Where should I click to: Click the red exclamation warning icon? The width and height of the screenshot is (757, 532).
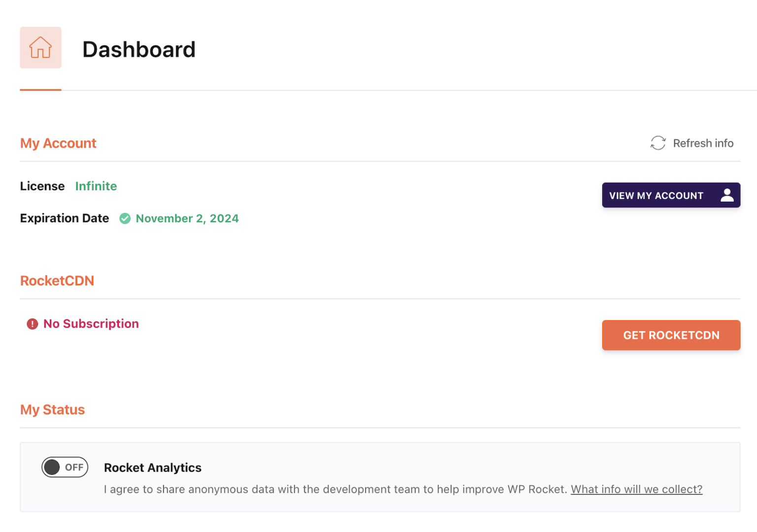(x=33, y=324)
